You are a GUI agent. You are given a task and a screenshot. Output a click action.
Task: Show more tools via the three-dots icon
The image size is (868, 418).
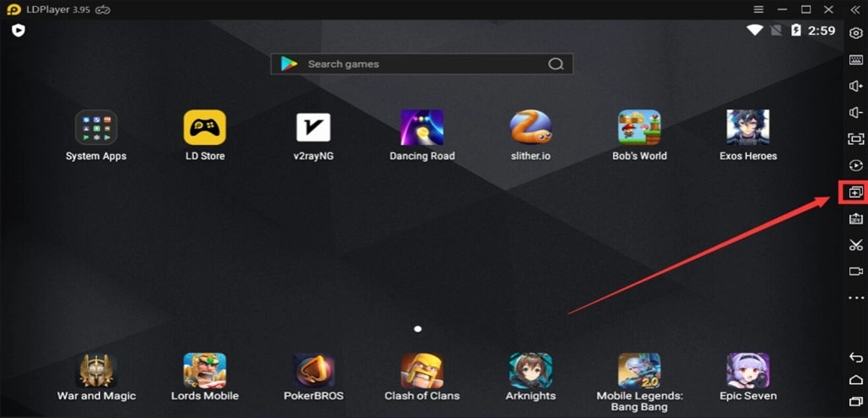pyautogui.click(x=856, y=298)
